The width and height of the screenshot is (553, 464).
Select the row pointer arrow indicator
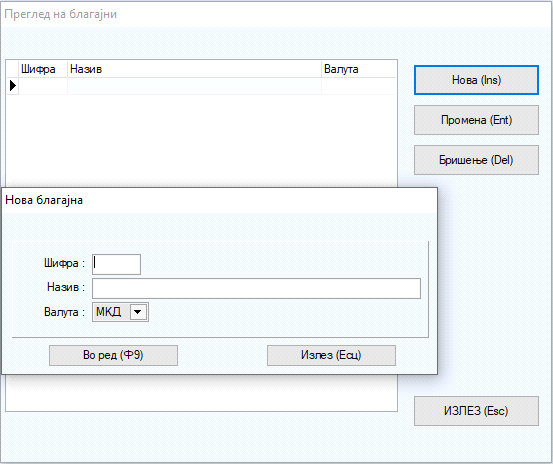(x=13, y=86)
